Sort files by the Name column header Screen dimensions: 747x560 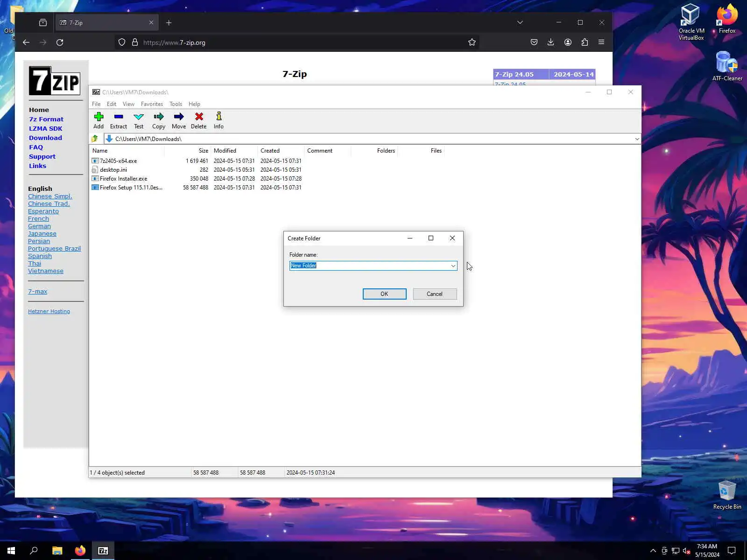[x=127, y=151]
